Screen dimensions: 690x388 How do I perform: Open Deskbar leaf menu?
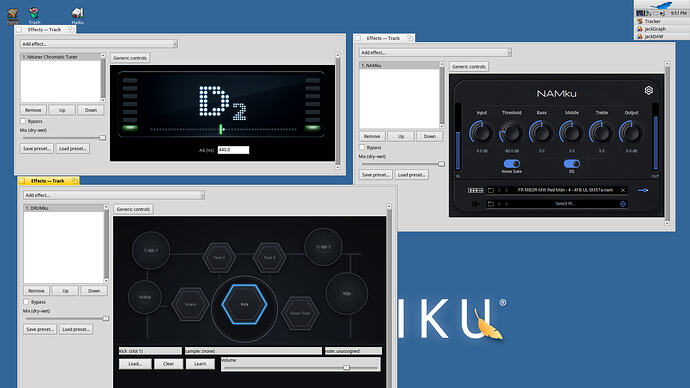coord(661,5)
